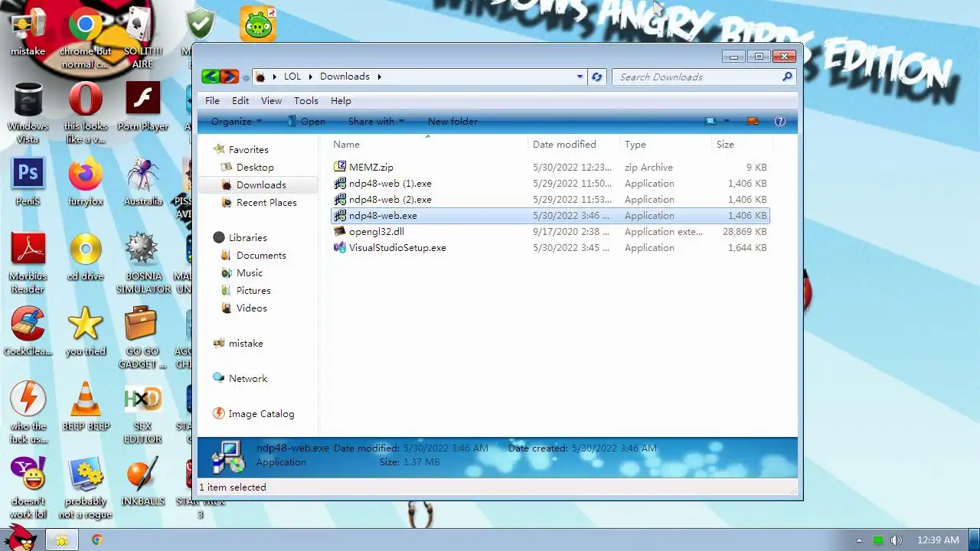Expand the arrow after Downloads breadcrumb

coord(378,77)
